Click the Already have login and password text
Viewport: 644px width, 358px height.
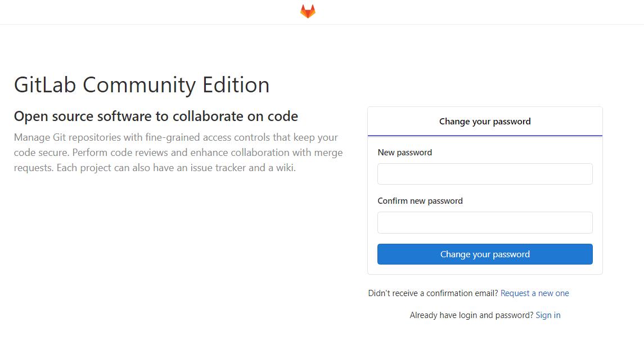point(471,315)
